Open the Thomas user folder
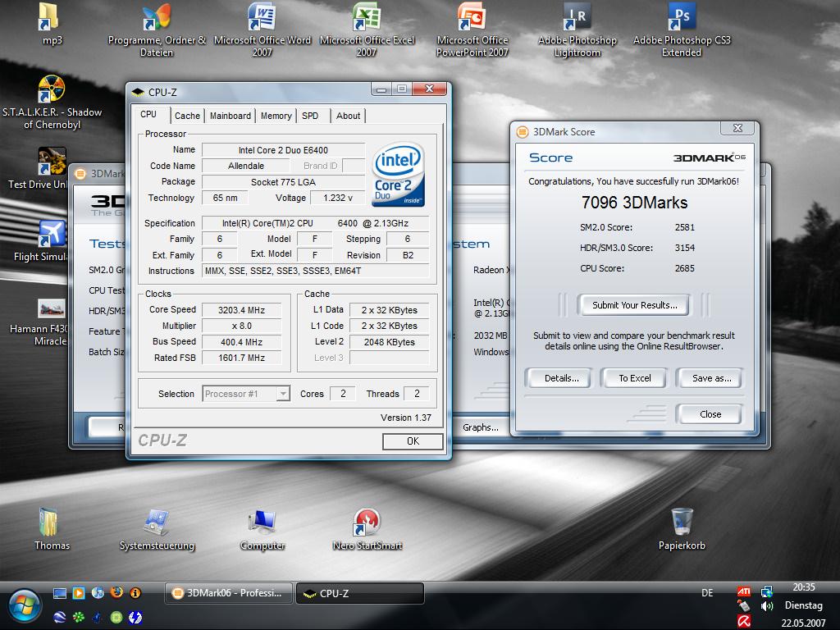 click(52, 529)
